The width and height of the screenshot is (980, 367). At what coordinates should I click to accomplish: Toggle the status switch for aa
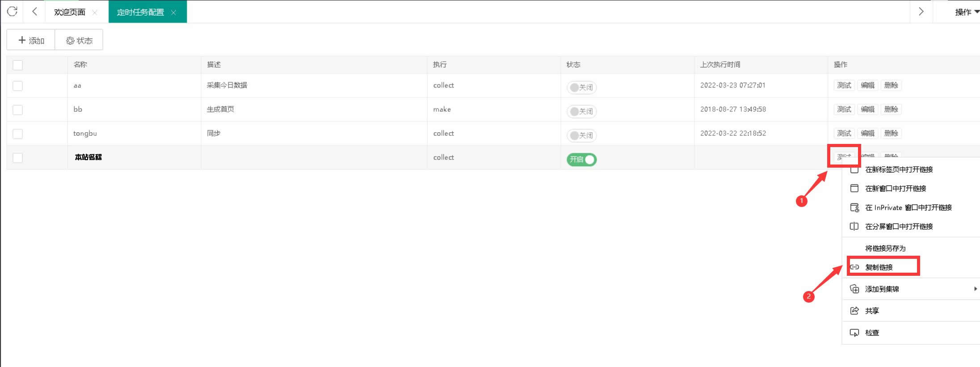pos(581,87)
